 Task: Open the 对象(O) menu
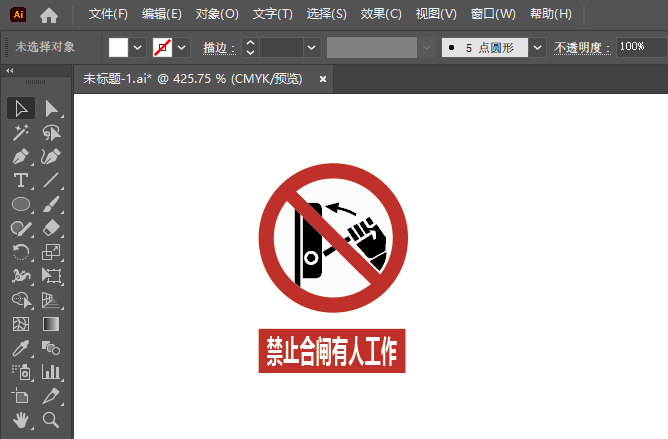coord(217,14)
